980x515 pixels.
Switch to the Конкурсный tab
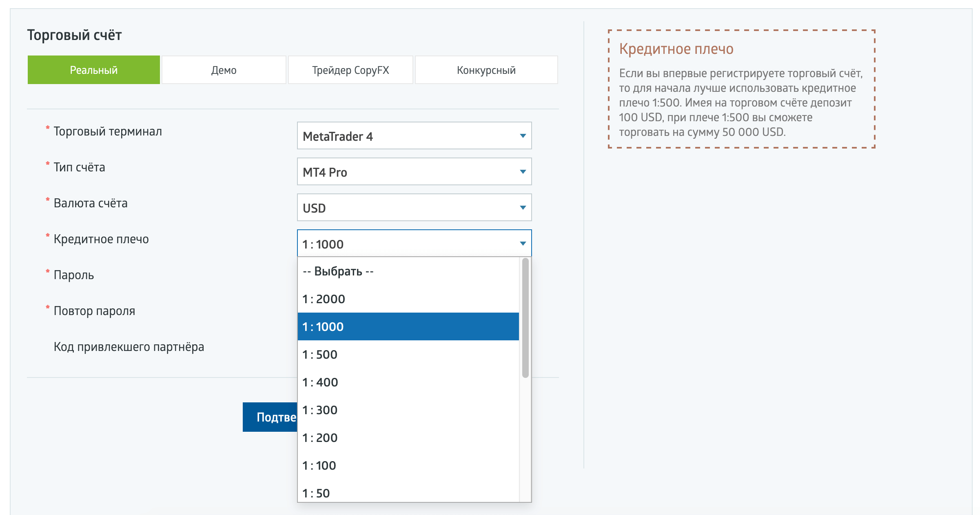point(486,70)
